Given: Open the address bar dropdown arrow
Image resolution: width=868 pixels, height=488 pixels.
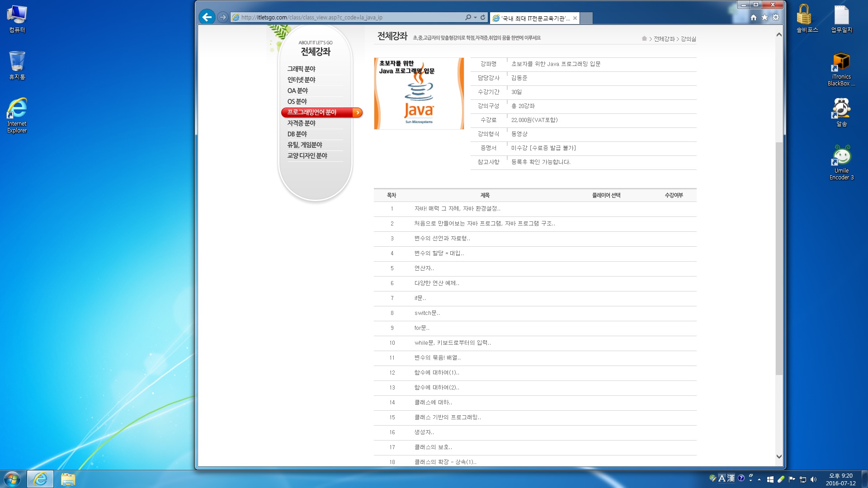Looking at the screenshot, I should (x=475, y=18).
